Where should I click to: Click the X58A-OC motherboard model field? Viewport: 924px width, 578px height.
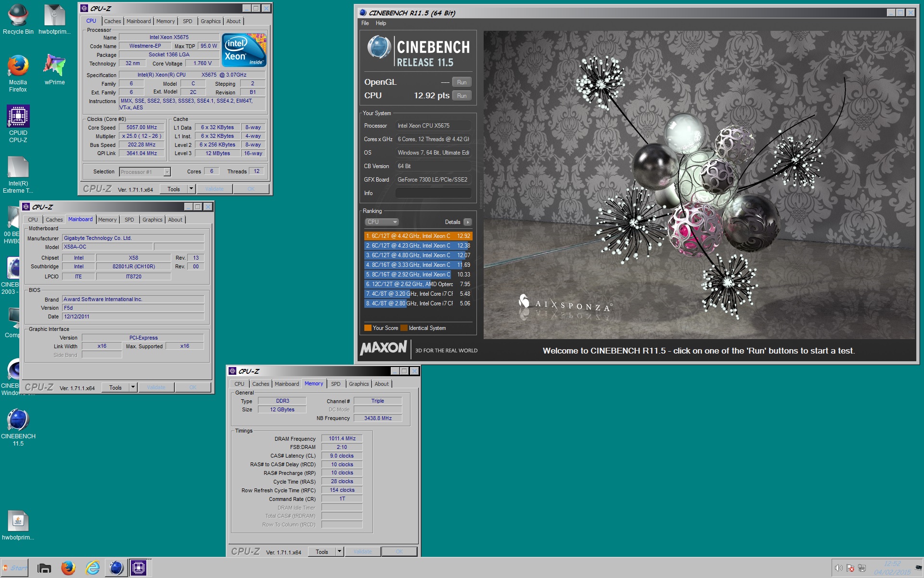108,247
